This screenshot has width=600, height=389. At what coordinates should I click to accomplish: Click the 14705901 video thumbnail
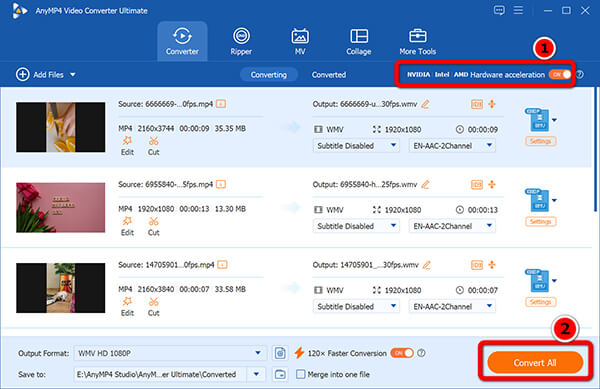tap(60, 288)
